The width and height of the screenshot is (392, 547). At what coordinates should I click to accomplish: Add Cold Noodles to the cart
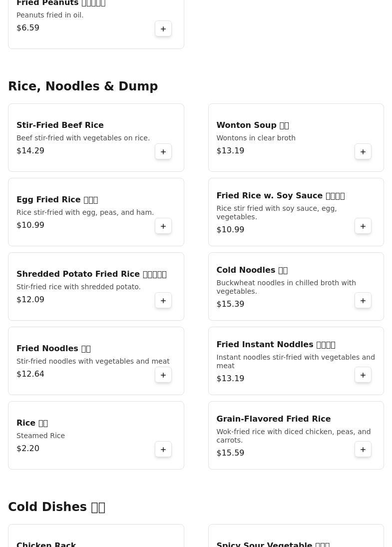[363, 301]
